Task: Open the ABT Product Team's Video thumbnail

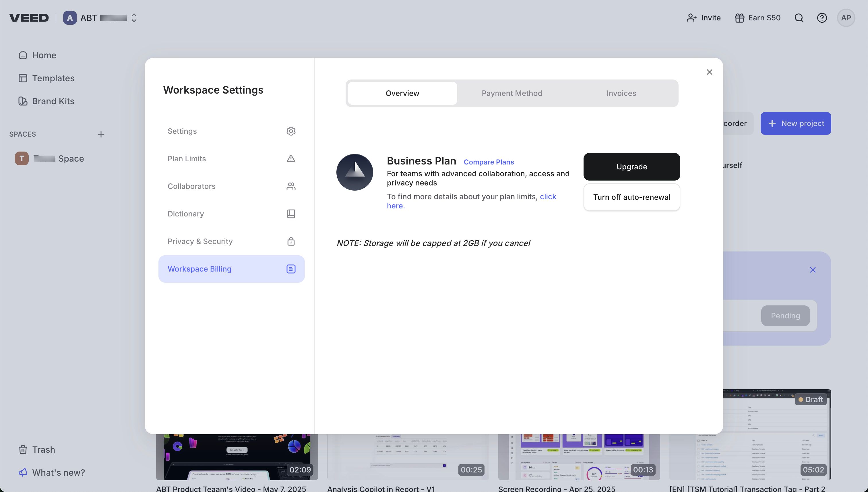Action: (x=237, y=457)
